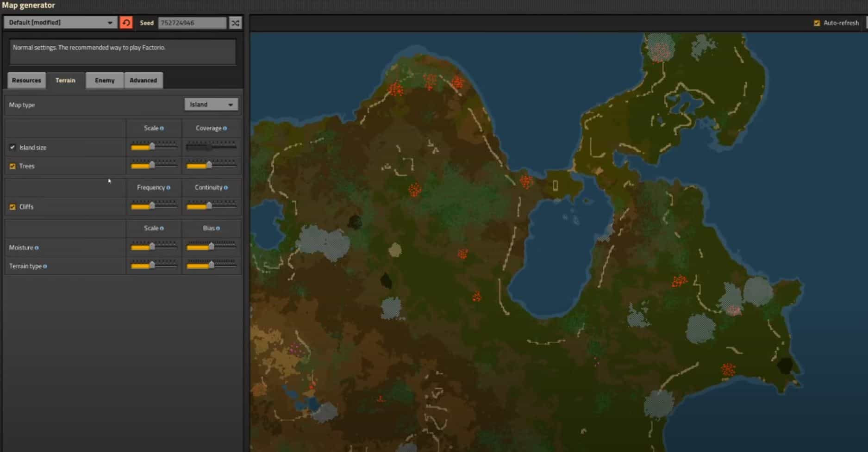The height and width of the screenshot is (452, 868).
Task: Click the 'Normal settings' description text
Action: pos(89,48)
